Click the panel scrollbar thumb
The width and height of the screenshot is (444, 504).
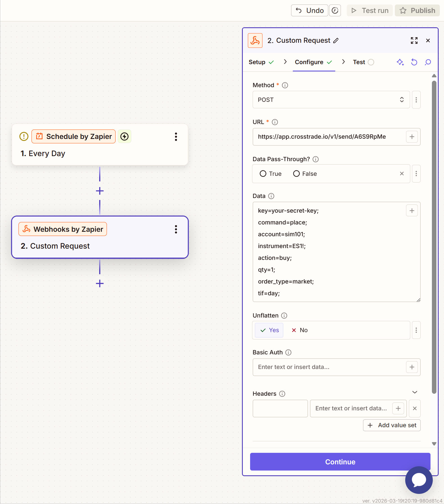pyautogui.click(x=434, y=237)
